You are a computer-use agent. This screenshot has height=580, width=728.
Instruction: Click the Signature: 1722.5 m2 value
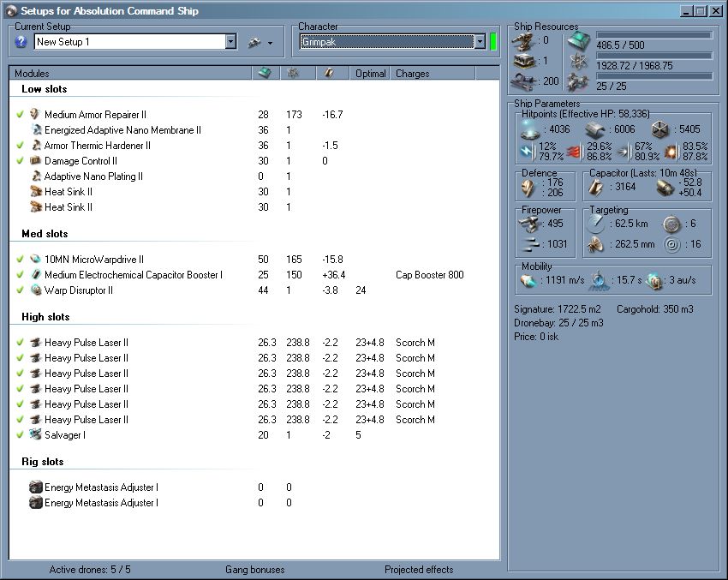tap(558, 308)
